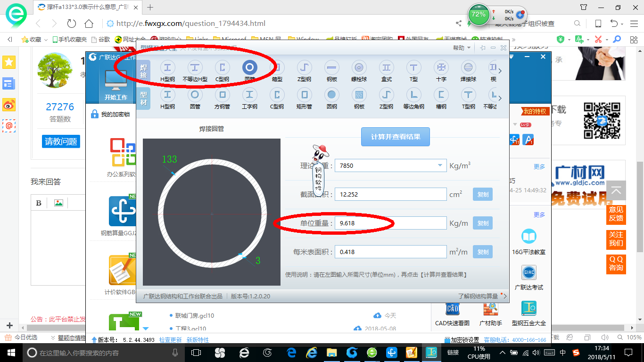The width and height of the screenshot is (644, 362).
Task: Open 加密锁设置 in workbench footer
Action: 462,340
